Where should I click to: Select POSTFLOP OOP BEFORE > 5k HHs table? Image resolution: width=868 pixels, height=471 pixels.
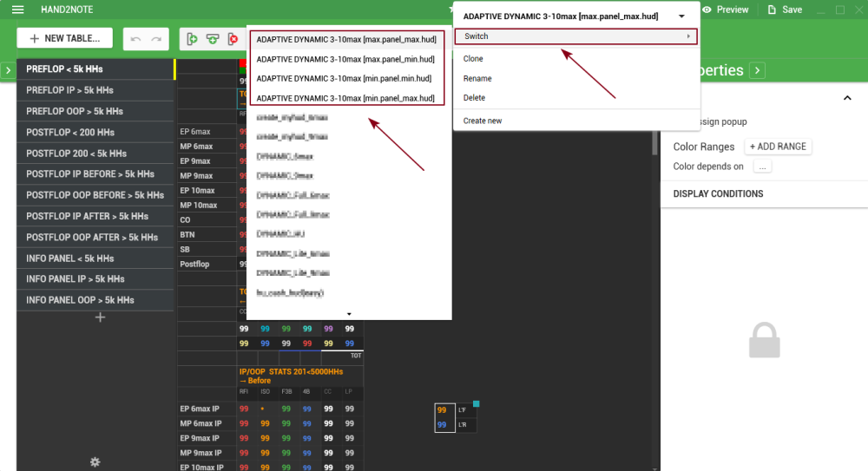[95, 195]
